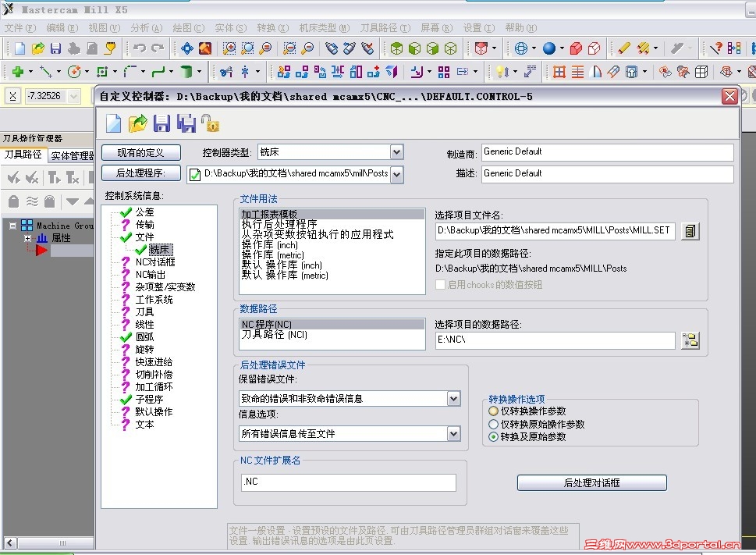Click the create rectangle tool icon
Screen dimensions: 756x555
coord(102,72)
